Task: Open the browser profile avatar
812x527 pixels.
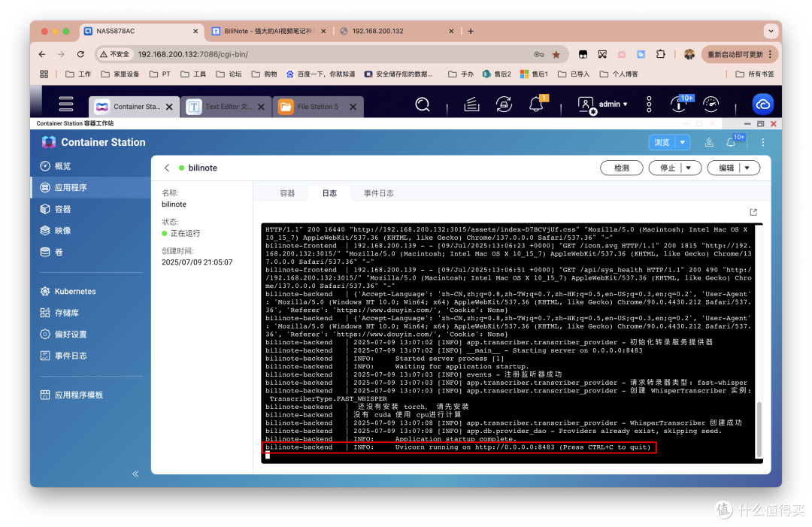Action: [689, 54]
